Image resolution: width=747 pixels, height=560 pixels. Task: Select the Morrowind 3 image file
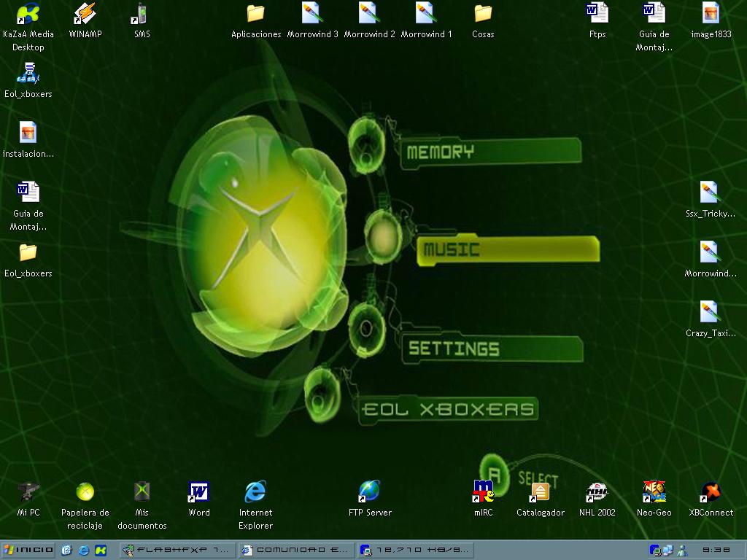(312, 15)
